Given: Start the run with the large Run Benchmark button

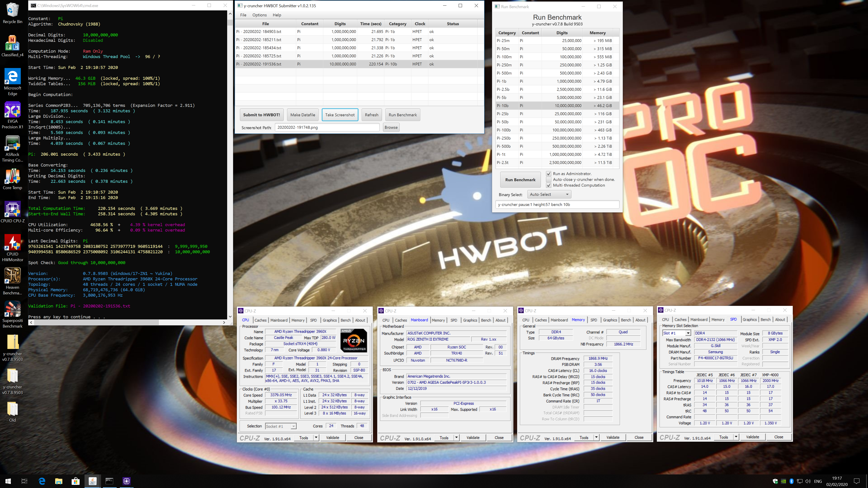Looking at the screenshot, I should (x=520, y=180).
